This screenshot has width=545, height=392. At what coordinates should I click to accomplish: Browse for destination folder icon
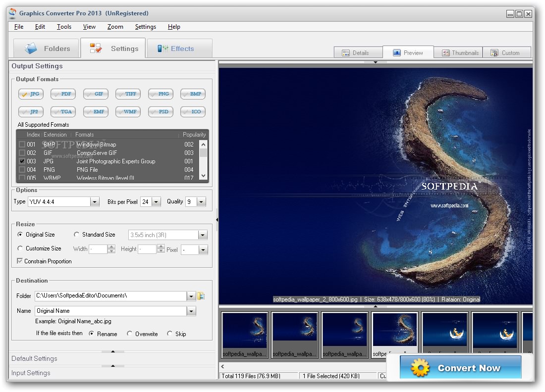tap(201, 296)
